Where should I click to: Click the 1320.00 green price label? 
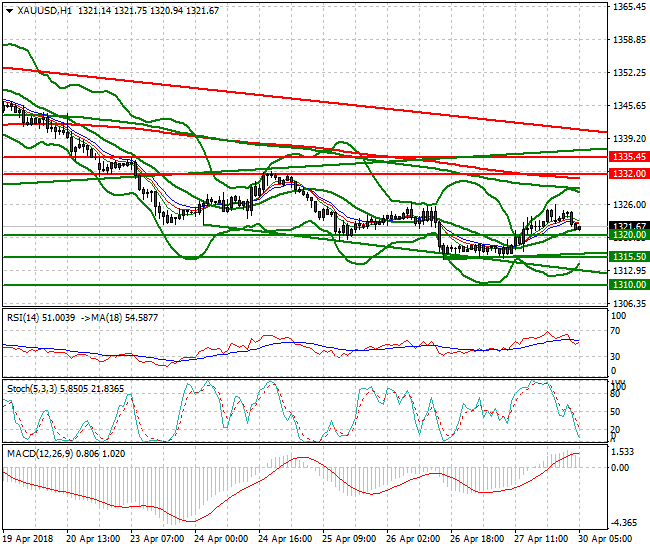tap(629, 235)
